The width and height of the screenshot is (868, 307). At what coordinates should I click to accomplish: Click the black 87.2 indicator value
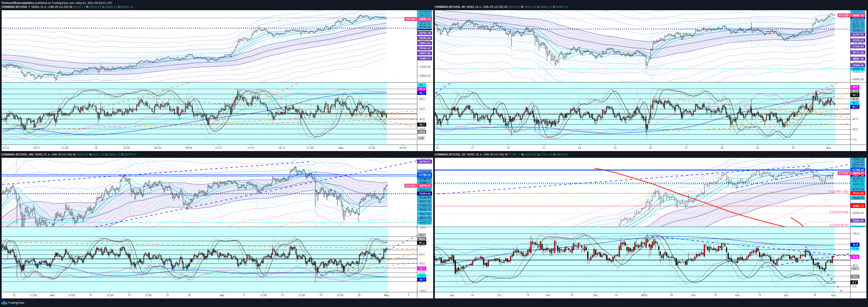[x=422, y=243]
